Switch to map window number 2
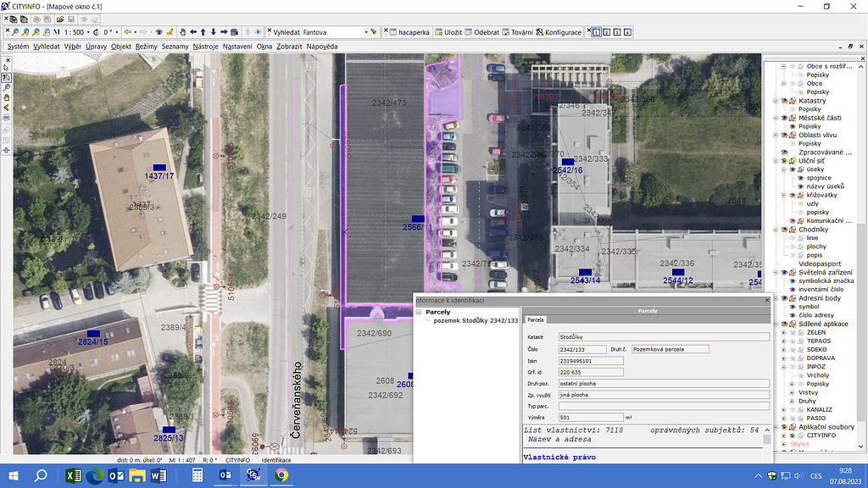The image size is (868, 488). (607, 32)
